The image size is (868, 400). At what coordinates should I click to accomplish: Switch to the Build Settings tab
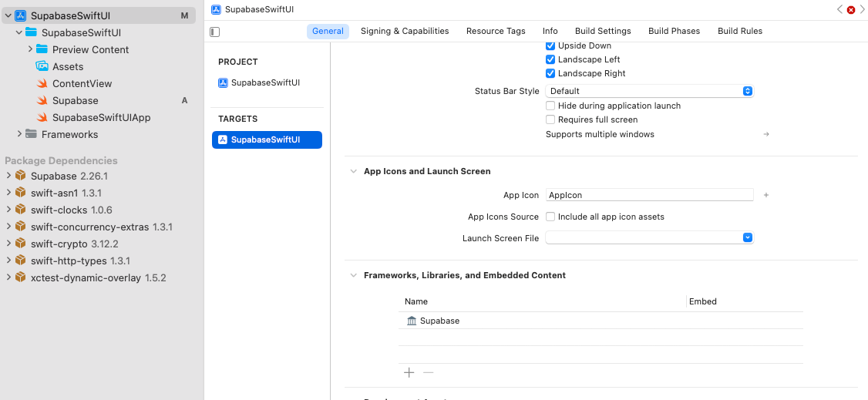[602, 32]
